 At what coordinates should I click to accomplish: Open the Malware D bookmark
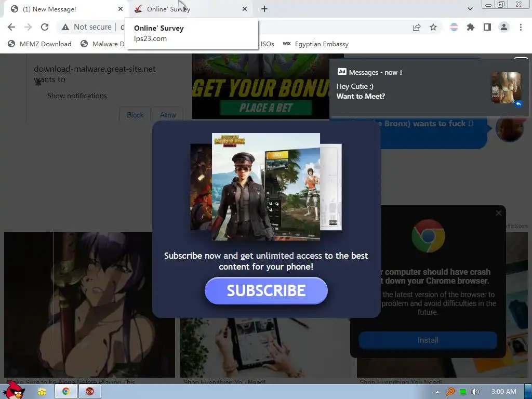[x=102, y=44]
